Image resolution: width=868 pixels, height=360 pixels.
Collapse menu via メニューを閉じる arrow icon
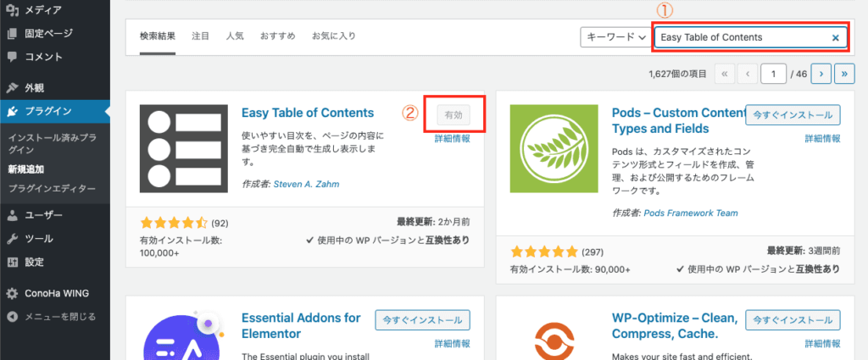[x=12, y=317]
